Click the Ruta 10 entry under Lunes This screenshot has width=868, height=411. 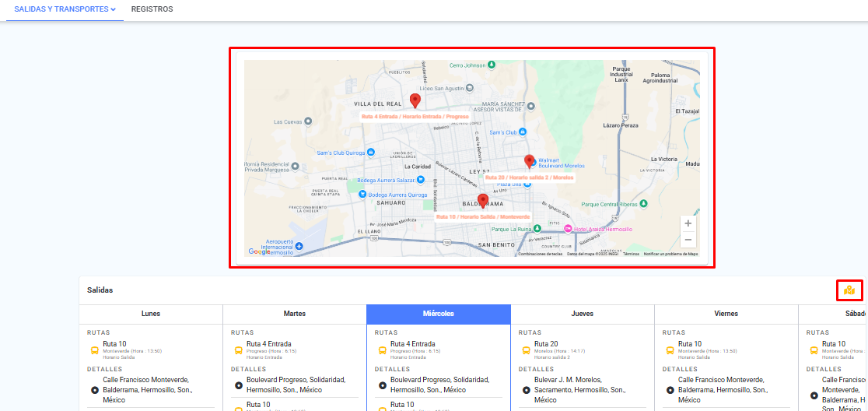point(114,344)
